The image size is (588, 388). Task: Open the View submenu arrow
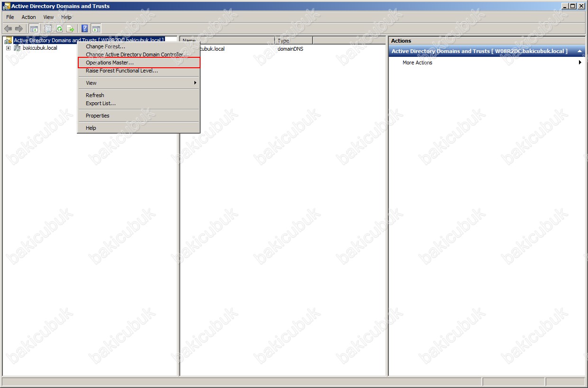click(195, 83)
